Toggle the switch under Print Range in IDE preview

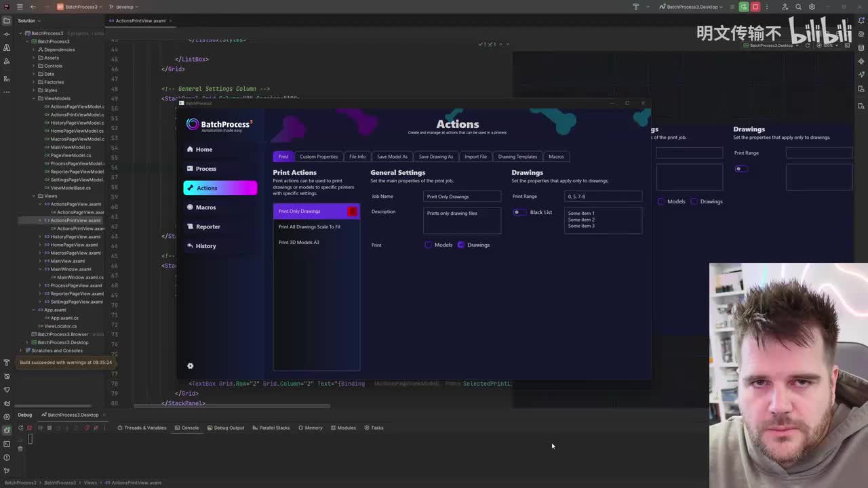tap(741, 169)
